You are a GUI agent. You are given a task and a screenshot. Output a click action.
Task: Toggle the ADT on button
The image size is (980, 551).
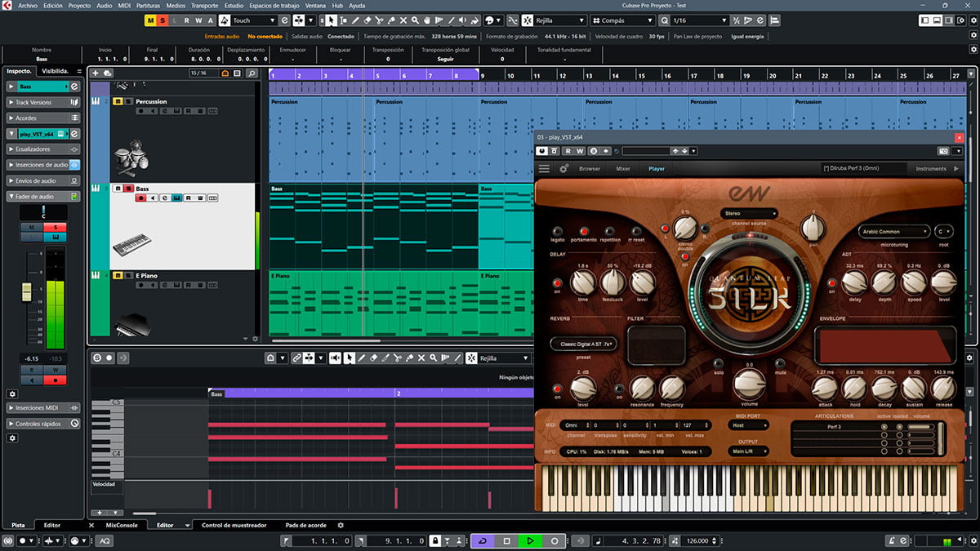832,283
